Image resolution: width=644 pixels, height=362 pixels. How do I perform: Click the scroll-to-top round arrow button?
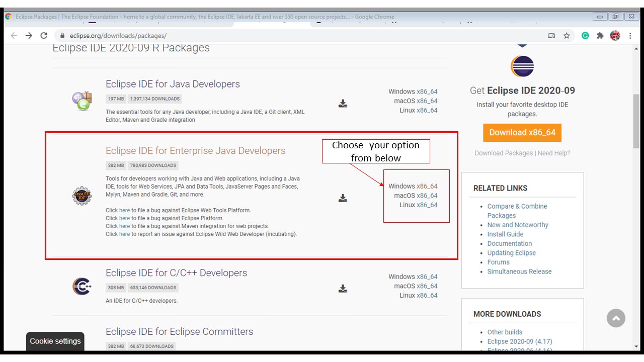[x=616, y=318]
